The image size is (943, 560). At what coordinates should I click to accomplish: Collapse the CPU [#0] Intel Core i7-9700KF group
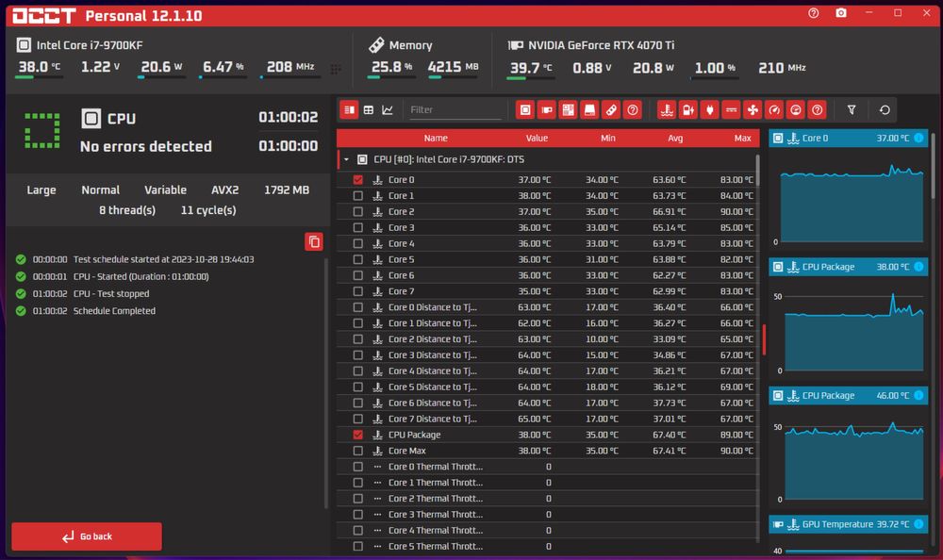coord(346,159)
